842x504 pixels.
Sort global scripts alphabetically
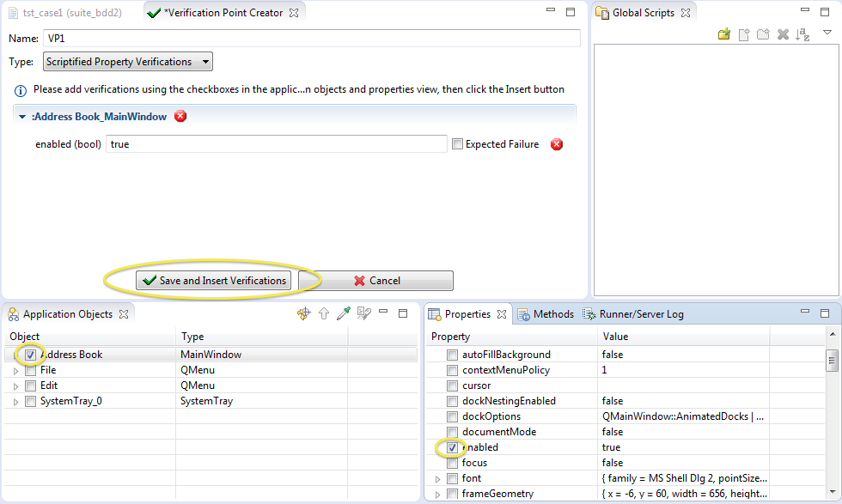(802, 34)
